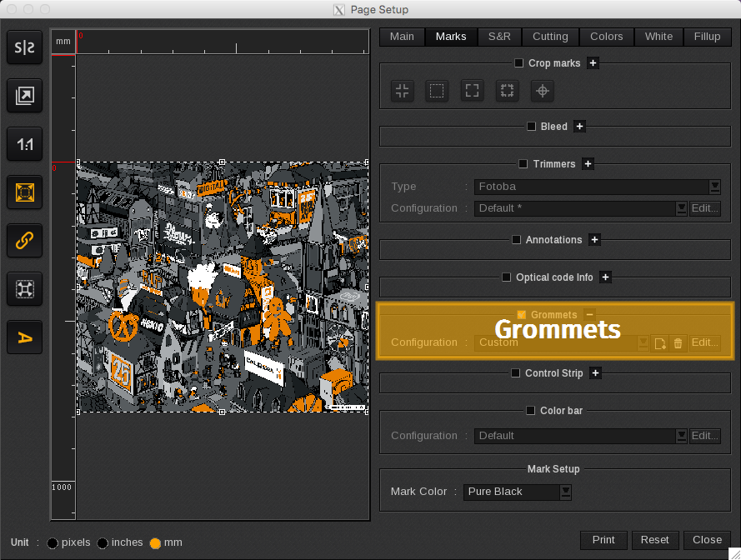The height and width of the screenshot is (560, 741).
Task: Open the Fillup tab
Action: click(707, 37)
